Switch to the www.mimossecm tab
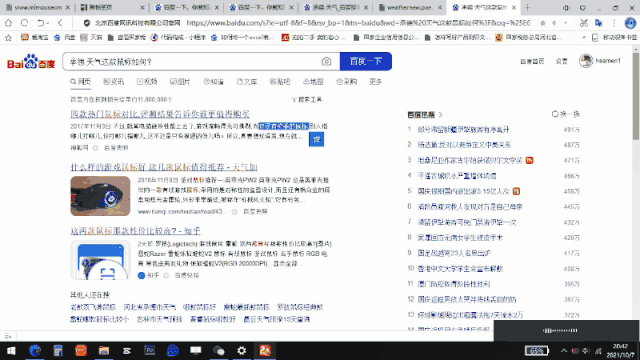Image resolution: width=640 pixels, height=360 pixels. (x=38, y=7)
